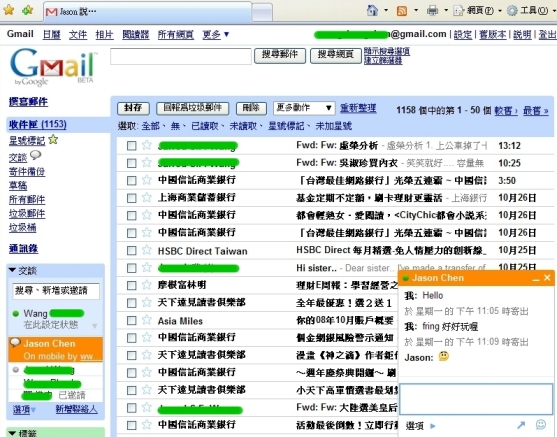This screenshot has height=437, width=557.
Task: Pop out the Jason Chen chat window arrow
Action: 521,425
